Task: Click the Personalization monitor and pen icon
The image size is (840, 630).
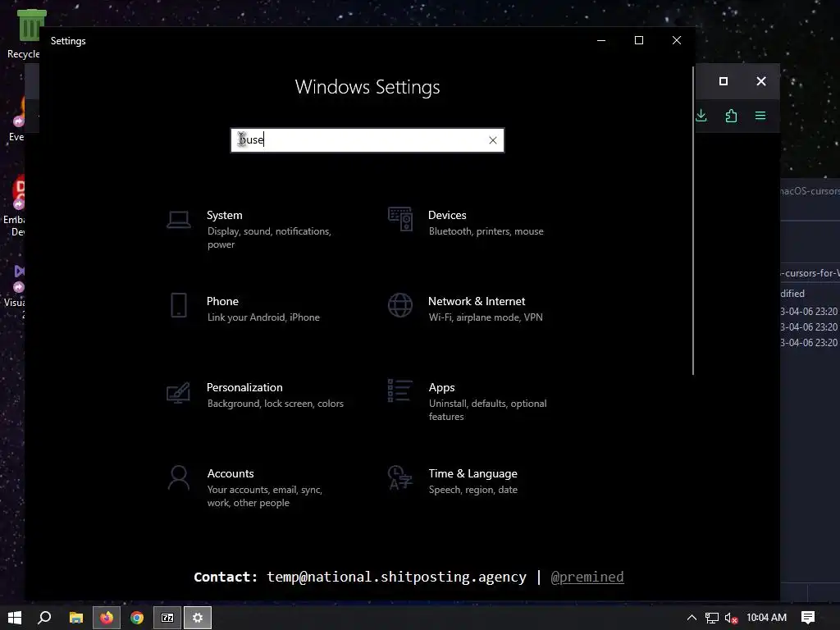Action: coord(178,393)
